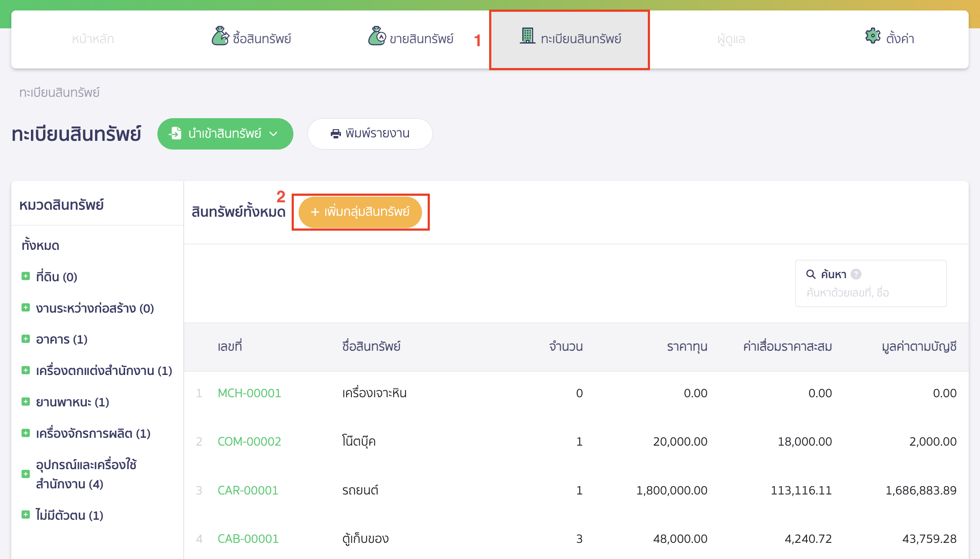Expand the ที่ดิน category

coord(25,276)
